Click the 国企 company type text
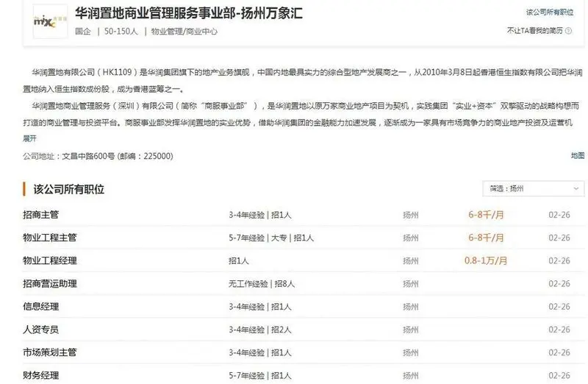588x384 pixels. tap(83, 32)
